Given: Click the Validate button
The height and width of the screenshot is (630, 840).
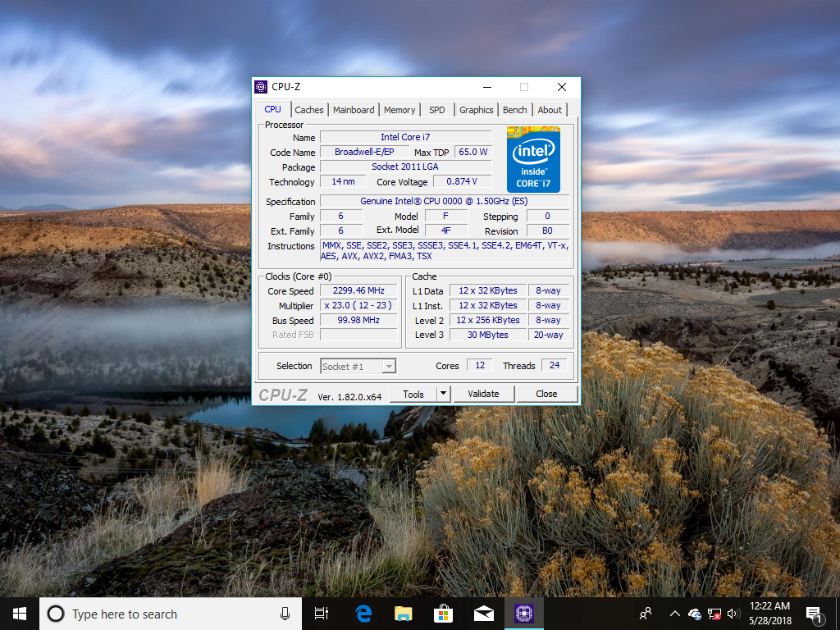Looking at the screenshot, I should tap(483, 394).
